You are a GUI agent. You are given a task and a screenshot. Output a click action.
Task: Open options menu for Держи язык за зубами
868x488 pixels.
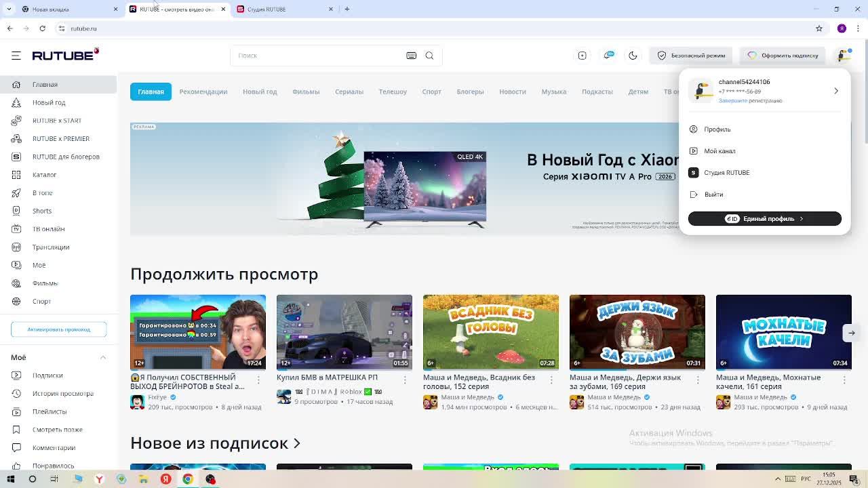pos(698,380)
